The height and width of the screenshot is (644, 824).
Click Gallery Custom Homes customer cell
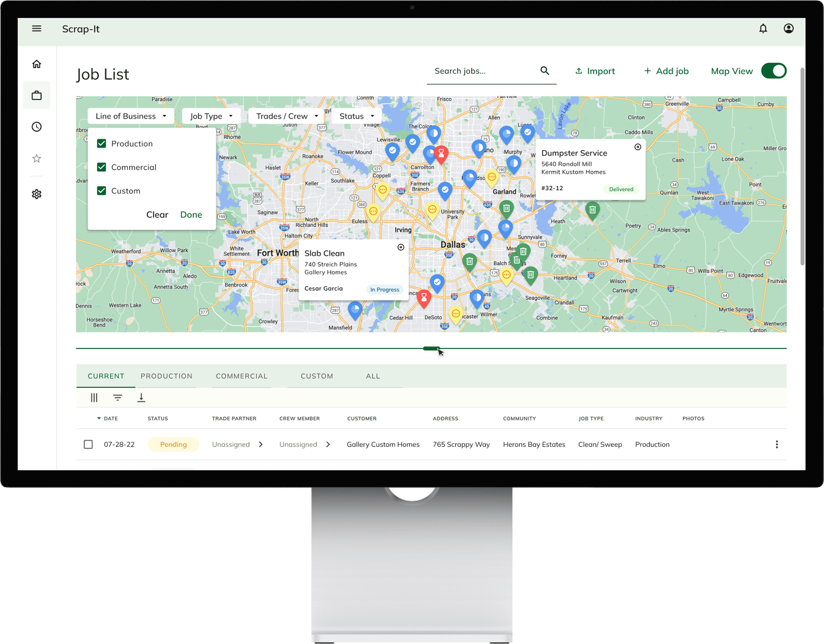click(x=383, y=444)
